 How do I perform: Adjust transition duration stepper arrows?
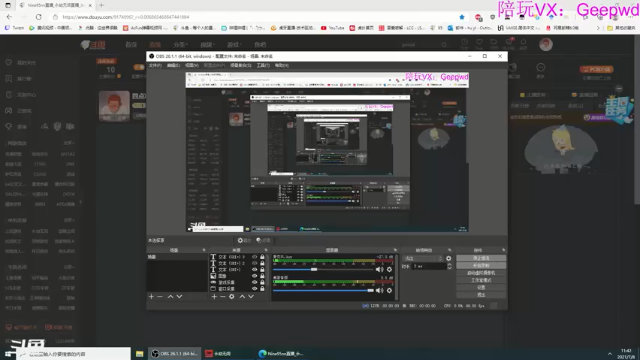tap(449, 266)
